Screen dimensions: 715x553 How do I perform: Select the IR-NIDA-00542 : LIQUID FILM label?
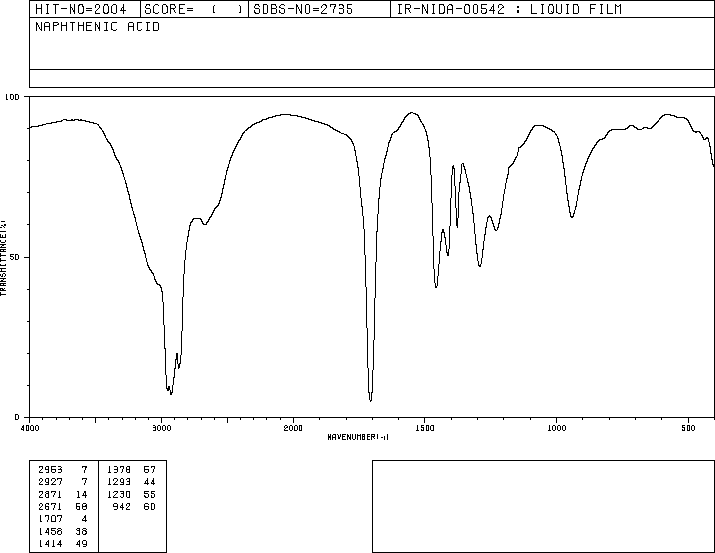tap(509, 9)
